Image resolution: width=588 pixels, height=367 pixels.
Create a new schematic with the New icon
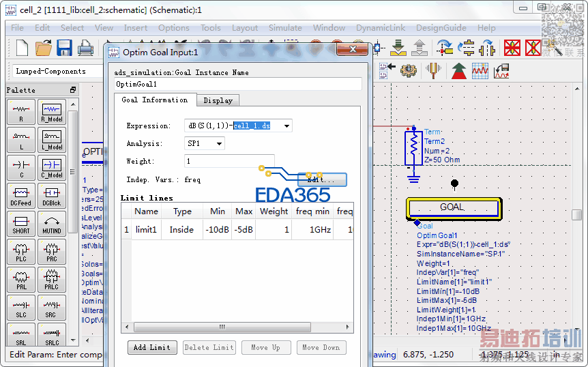[22, 48]
